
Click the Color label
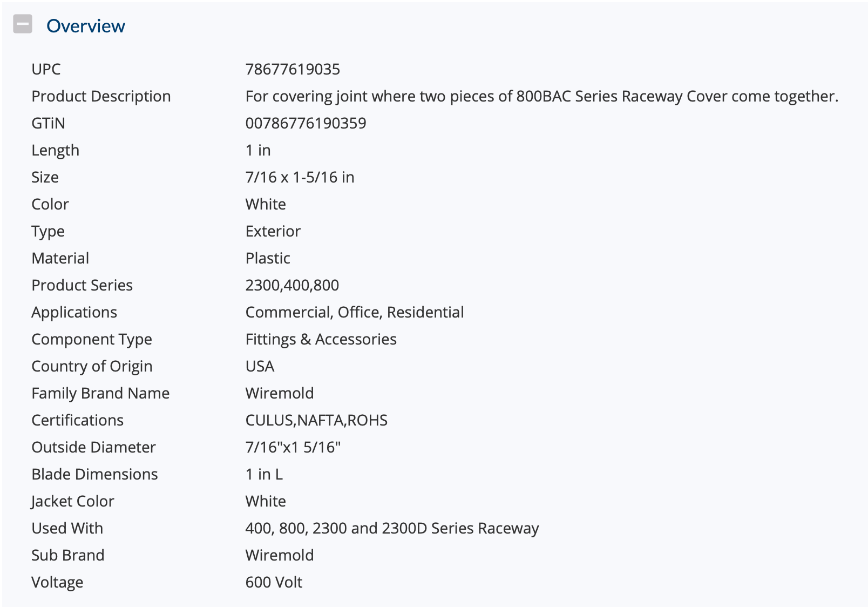[x=50, y=204]
